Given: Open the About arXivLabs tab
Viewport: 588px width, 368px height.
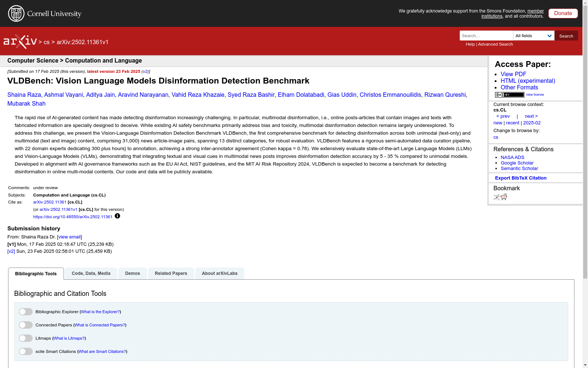Looking at the screenshot, I should click(x=220, y=273).
